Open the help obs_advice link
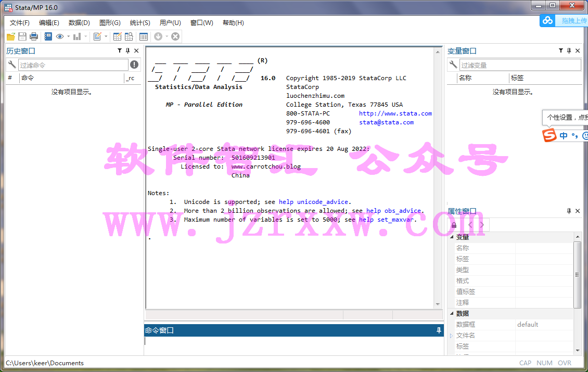 [394, 211]
